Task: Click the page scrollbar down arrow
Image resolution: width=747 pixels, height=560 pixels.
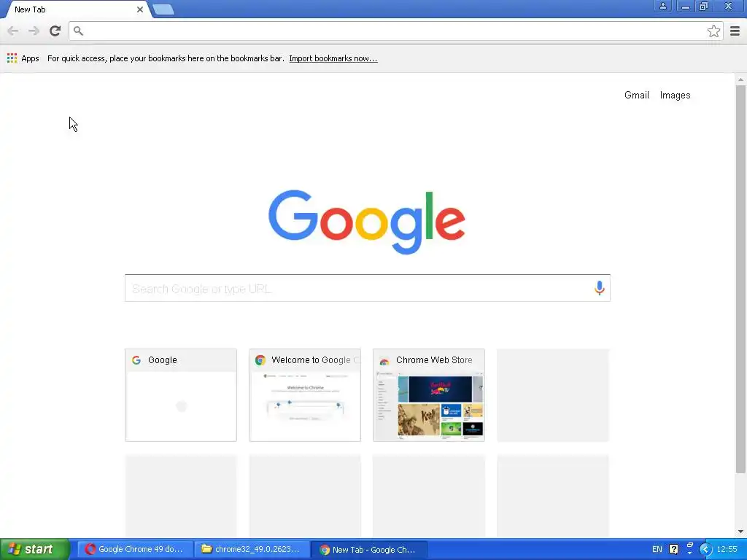Action: 740,532
